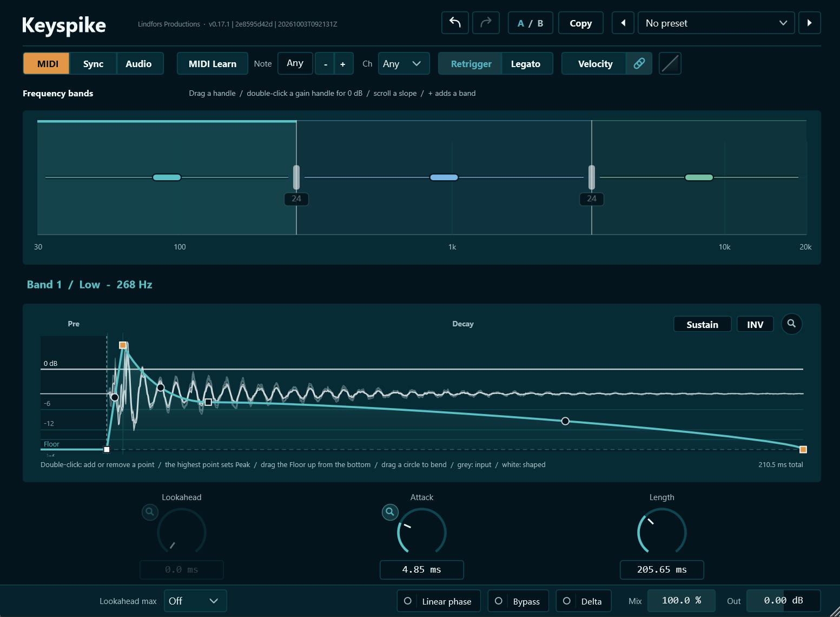Click the Lookahead zoom magnifier icon

150,511
